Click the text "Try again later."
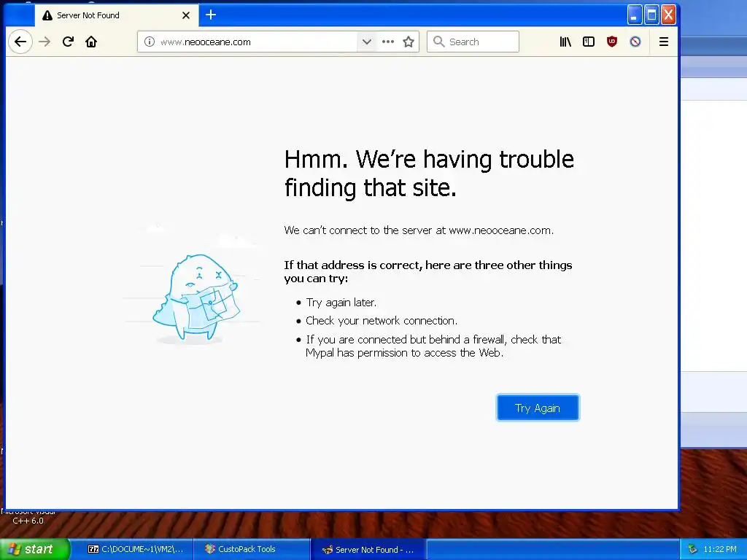 [x=341, y=303]
